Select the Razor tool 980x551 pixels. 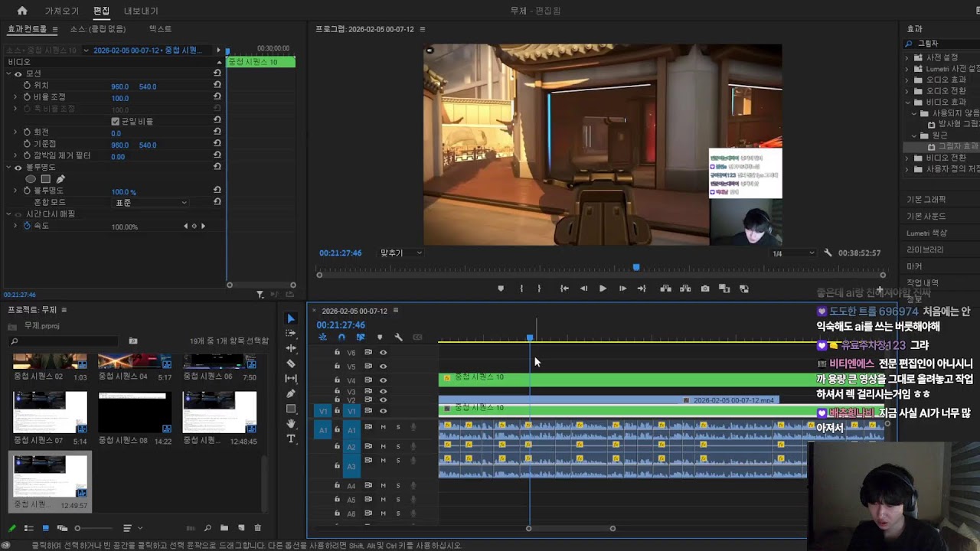(x=291, y=364)
